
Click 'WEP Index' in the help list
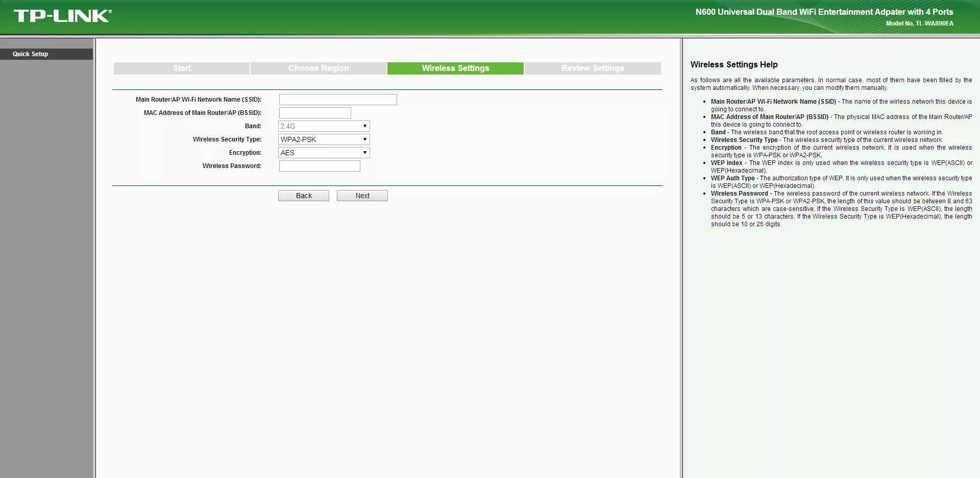(727, 163)
